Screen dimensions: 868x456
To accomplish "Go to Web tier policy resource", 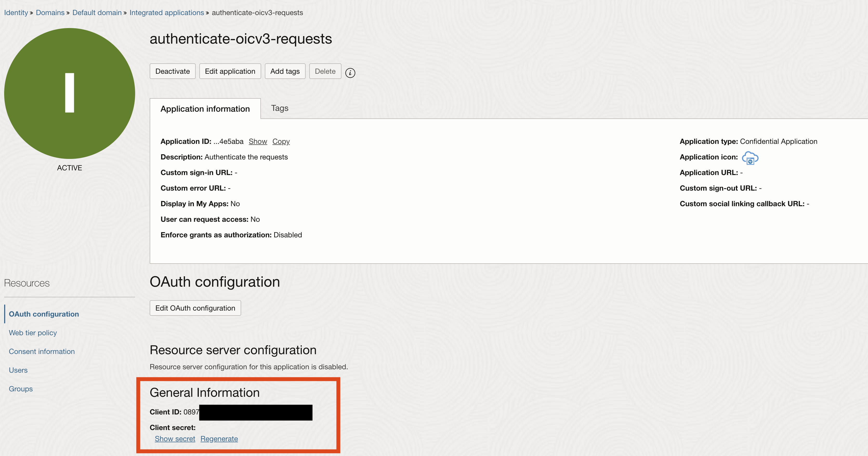I will coord(33,333).
